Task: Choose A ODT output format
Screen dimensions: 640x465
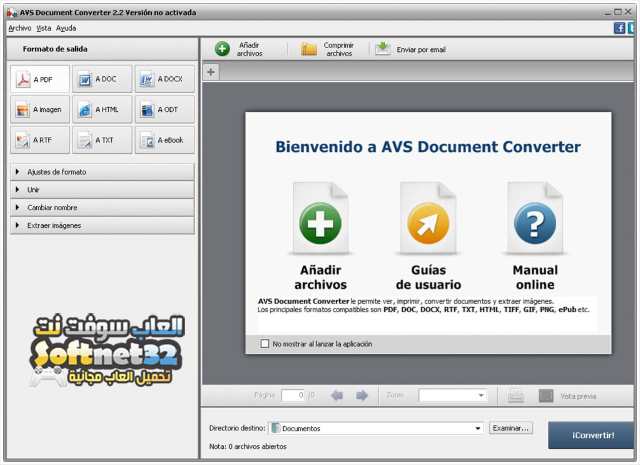Action: pos(164,109)
